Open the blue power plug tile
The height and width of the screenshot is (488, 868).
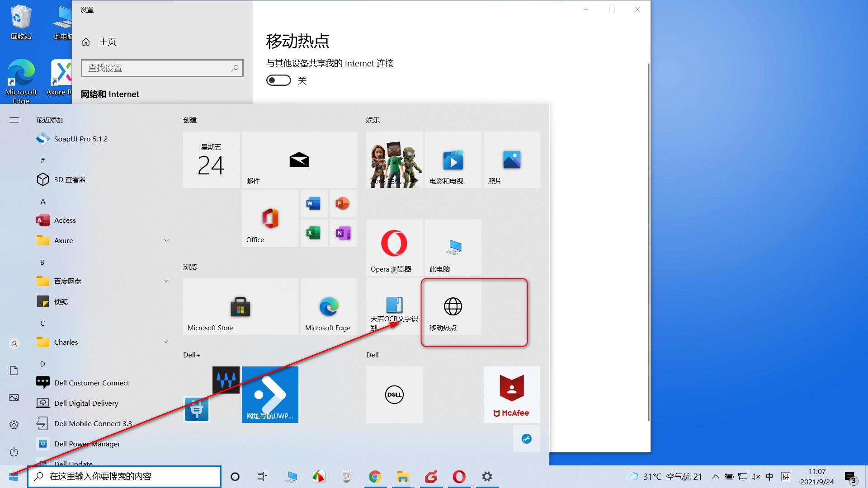[x=197, y=409]
